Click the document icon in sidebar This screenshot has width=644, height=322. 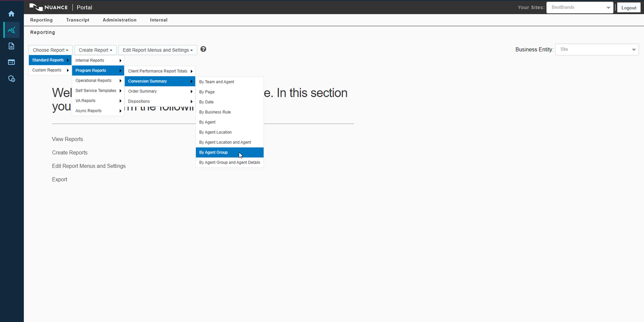tap(12, 46)
